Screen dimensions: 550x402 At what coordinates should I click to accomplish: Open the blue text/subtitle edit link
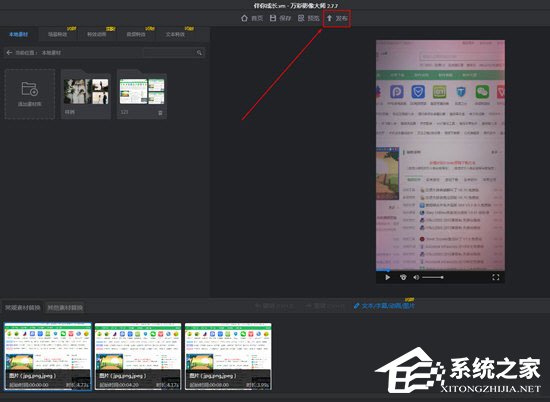point(384,306)
